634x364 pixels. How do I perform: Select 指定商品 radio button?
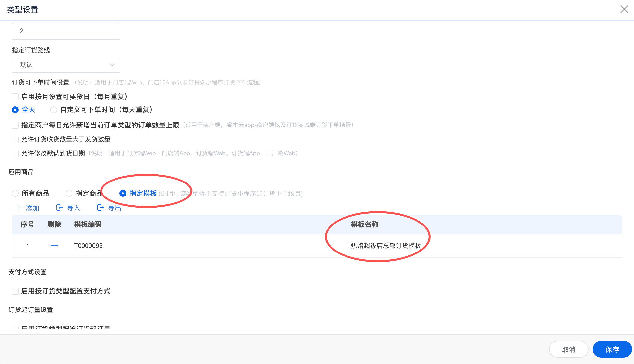69,194
